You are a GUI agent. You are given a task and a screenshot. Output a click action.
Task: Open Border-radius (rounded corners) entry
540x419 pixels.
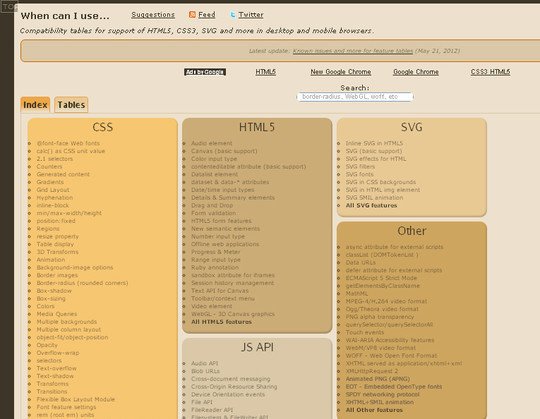(82, 283)
